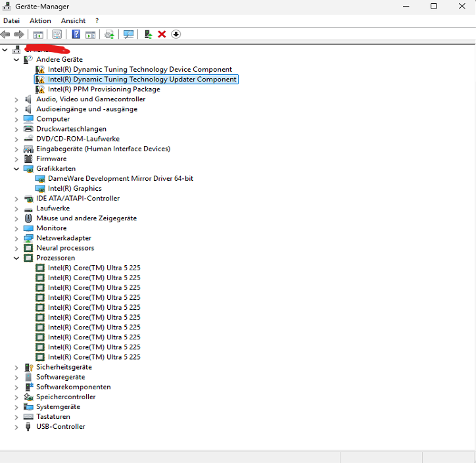Select the last Intel(R) Core(TM) Ultra 5 225 entry
476x463 pixels.
[x=94, y=357]
